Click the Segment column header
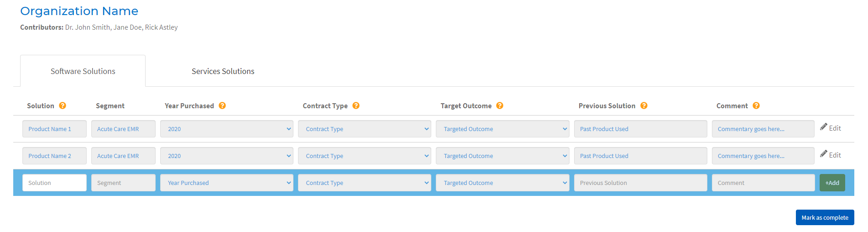This screenshot has height=232, width=868. click(110, 105)
